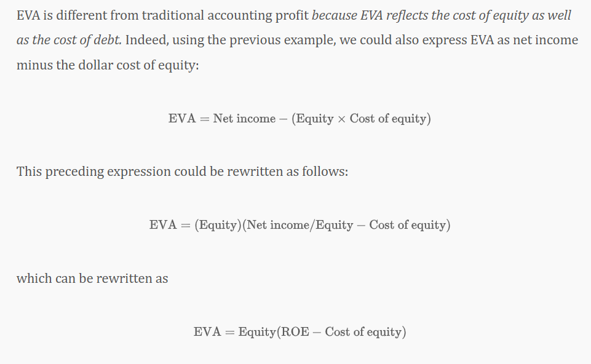Image resolution: width=591 pixels, height=364 pixels.
Task: Click '(Equity)' term in the second formula
Action: tap(218, 225)
